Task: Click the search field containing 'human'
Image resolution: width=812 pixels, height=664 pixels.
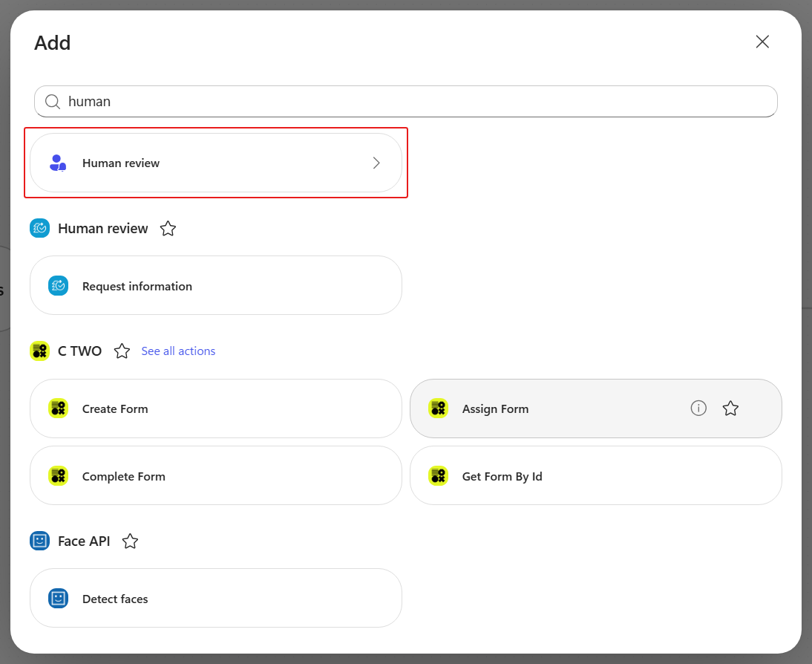Action: pyautogui.click(x=405, y=102)
